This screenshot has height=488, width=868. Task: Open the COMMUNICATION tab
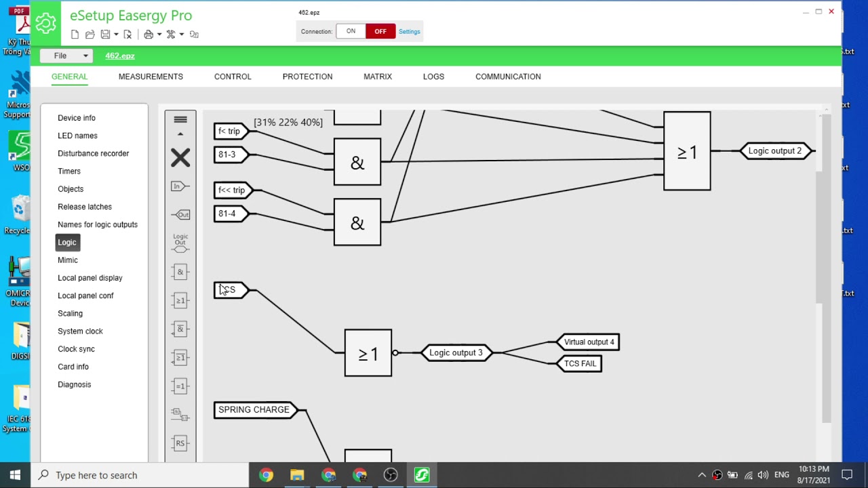[x=508, y=77]
